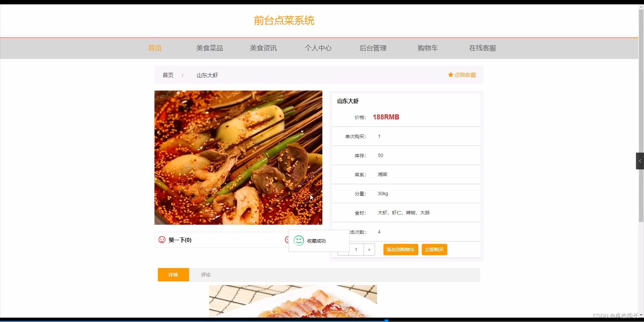Screen dimensions: 644x322
Task: Click the stock value 50
Action: pos(380,155)
